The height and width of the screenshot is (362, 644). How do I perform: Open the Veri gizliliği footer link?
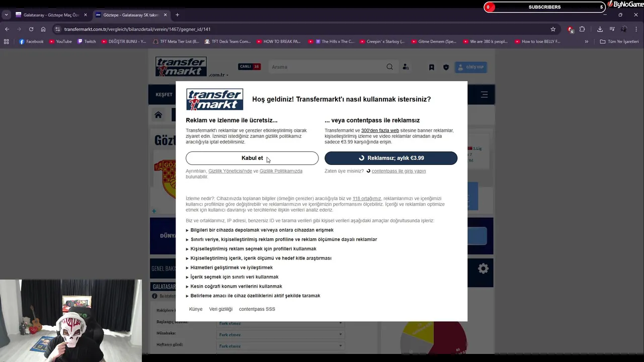[x=221, y=309]
